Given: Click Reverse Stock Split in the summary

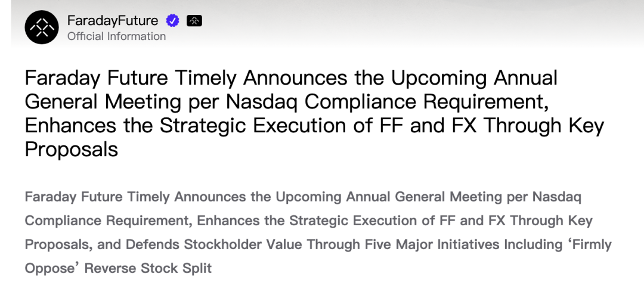Looking at the screenshot, I should (x=148, y=268).
